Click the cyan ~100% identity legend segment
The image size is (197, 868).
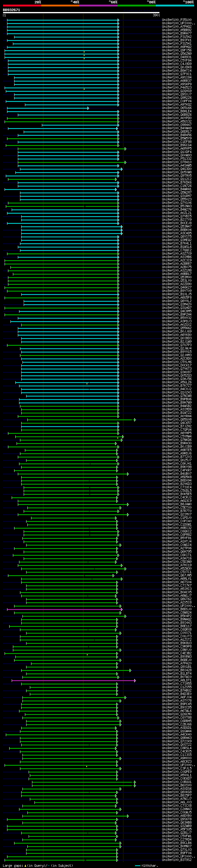pos(175,6)
